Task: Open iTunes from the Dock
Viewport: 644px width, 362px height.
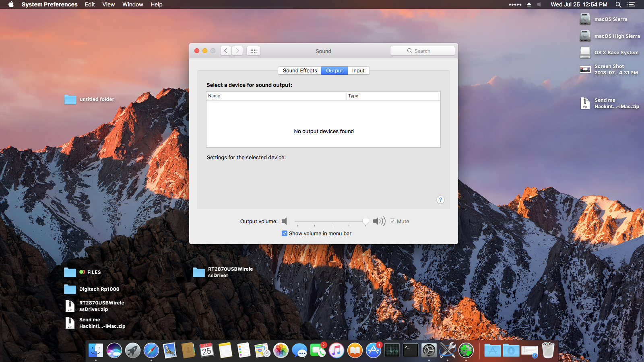Action: pyautogui.click(x=336, y=350)
